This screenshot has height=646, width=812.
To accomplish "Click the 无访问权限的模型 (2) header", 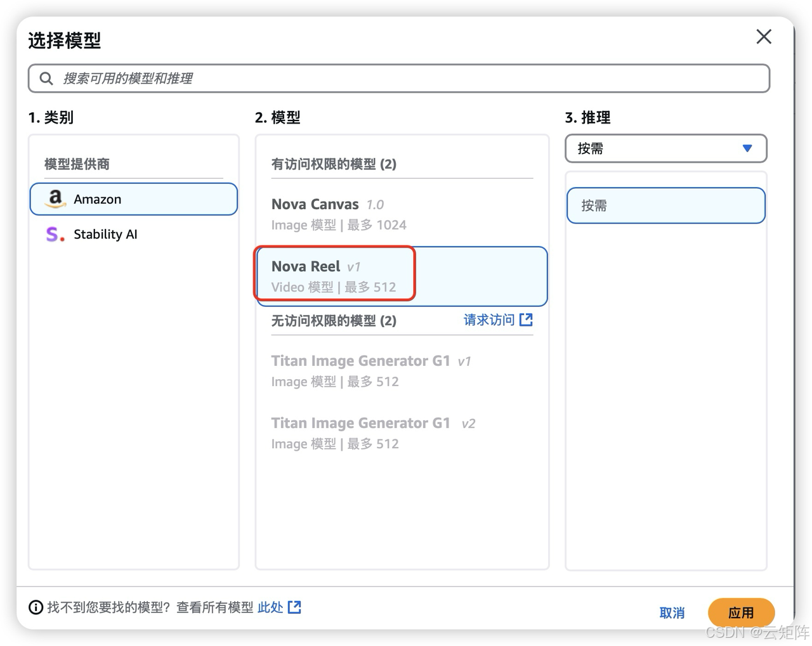I will pyautogui.click(x=334, y=321).
